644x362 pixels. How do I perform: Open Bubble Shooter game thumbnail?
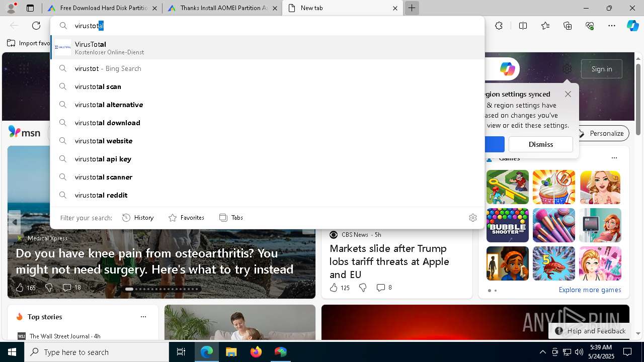[507, 225]
